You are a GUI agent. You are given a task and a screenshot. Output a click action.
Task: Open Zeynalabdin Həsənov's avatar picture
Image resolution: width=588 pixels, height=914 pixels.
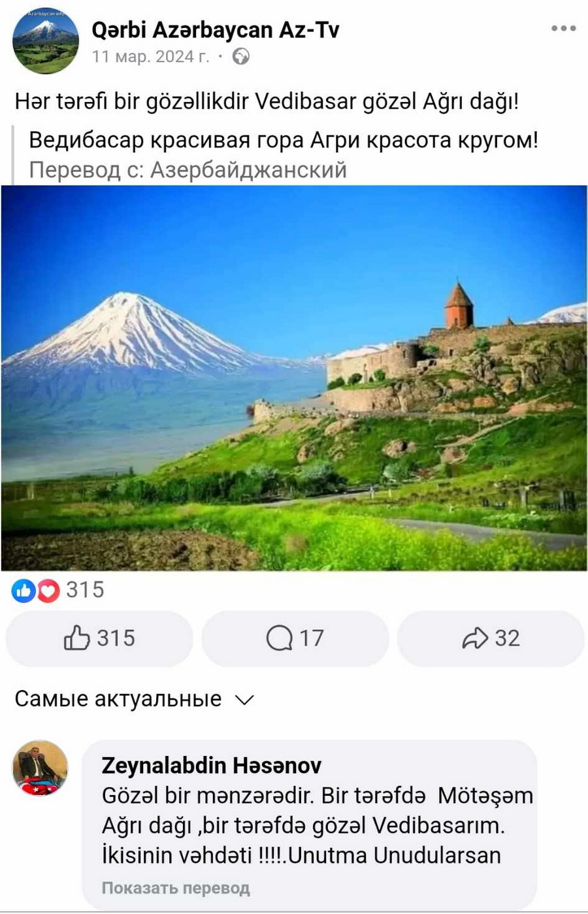tap(41, 768)
